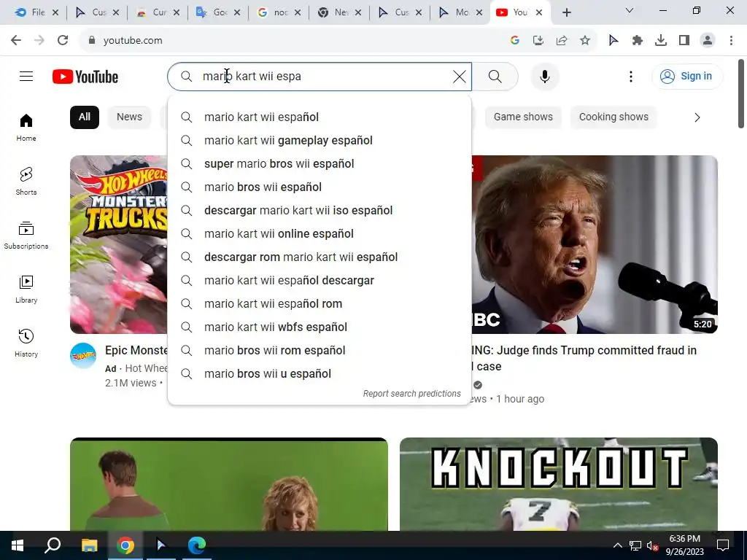747x560 pixels.
Task: Pick 'descargar rom mario kart wii español'
Action: click(x=320, y=257)
